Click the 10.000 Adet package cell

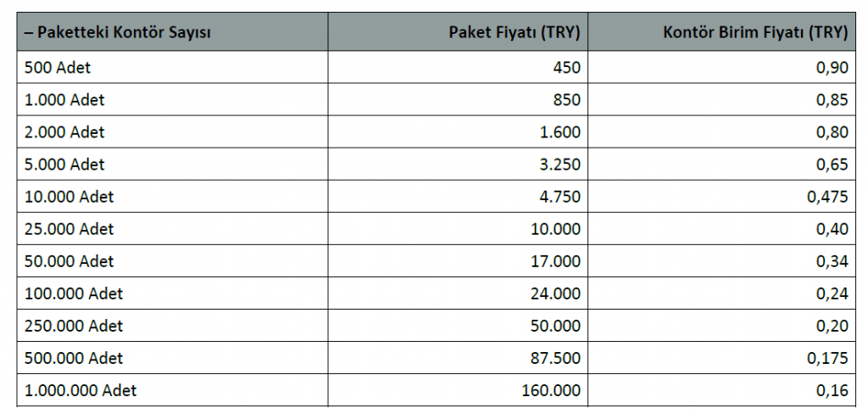(172, 197)
